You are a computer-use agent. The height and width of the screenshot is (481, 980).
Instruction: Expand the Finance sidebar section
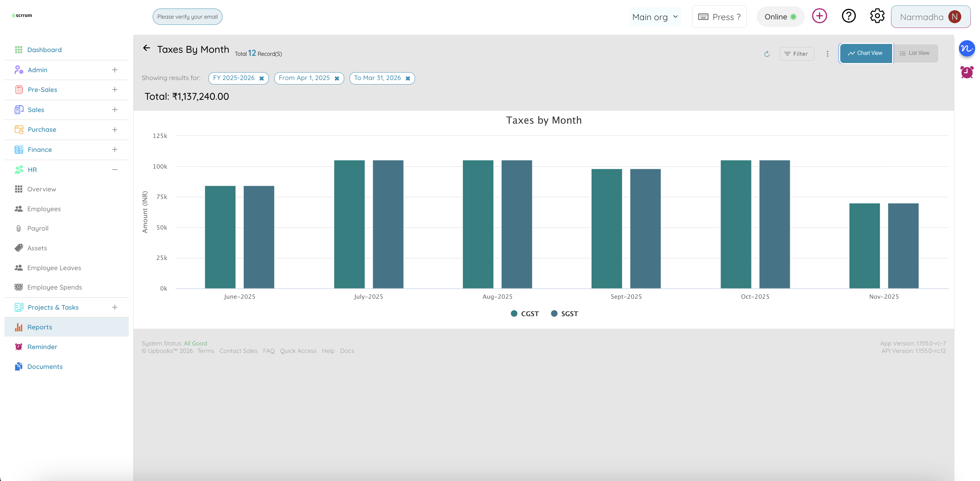pyautogui.click(x=115, y=150)
